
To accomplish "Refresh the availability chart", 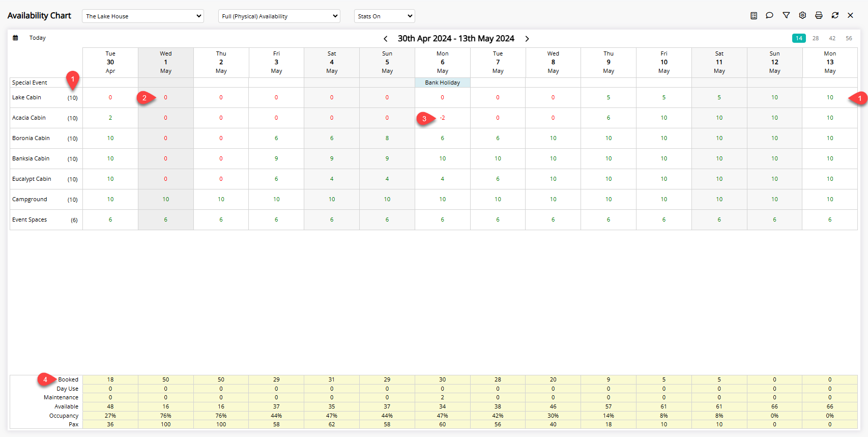I will click(835, 16).
